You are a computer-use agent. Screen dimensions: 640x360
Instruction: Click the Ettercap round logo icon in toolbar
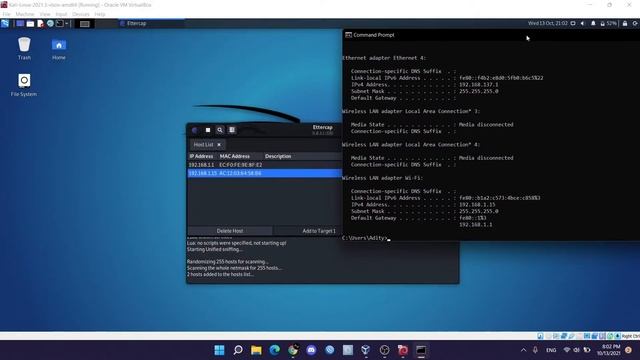pyautogui.click(x=195, y=130)
